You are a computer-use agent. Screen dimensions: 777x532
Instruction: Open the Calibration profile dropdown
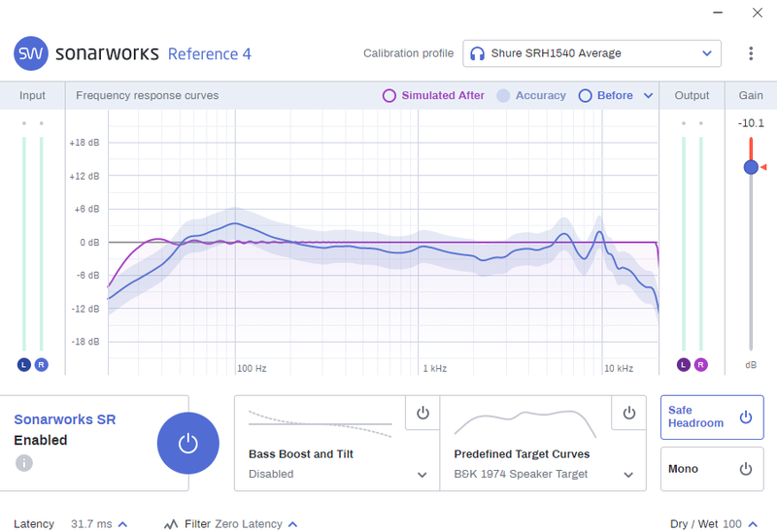(x=591, y=53)
